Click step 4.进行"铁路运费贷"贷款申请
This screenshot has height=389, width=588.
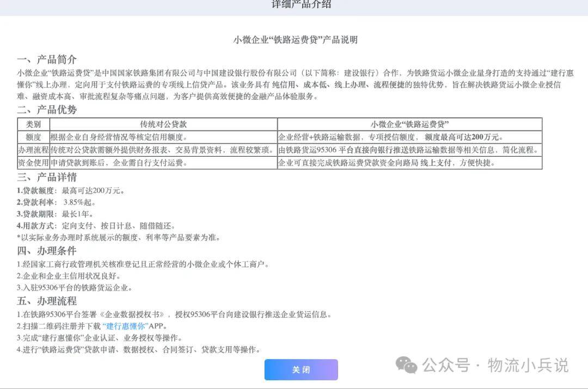139,349
